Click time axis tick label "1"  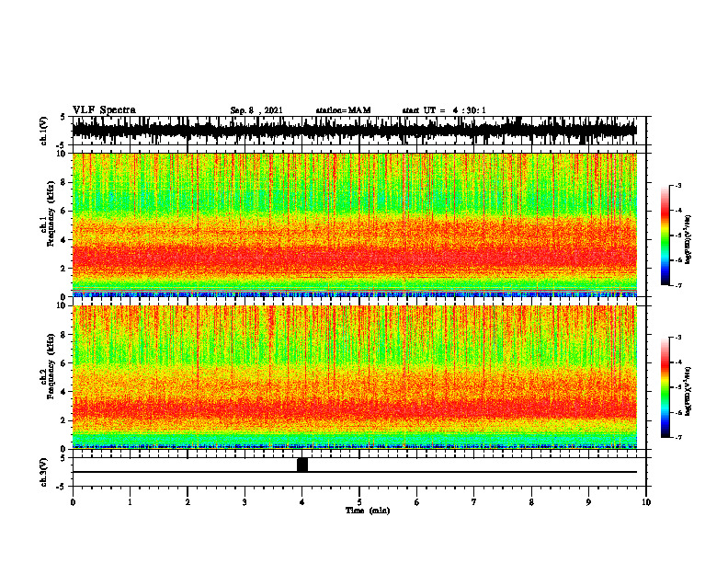click(x=130, y=502)
